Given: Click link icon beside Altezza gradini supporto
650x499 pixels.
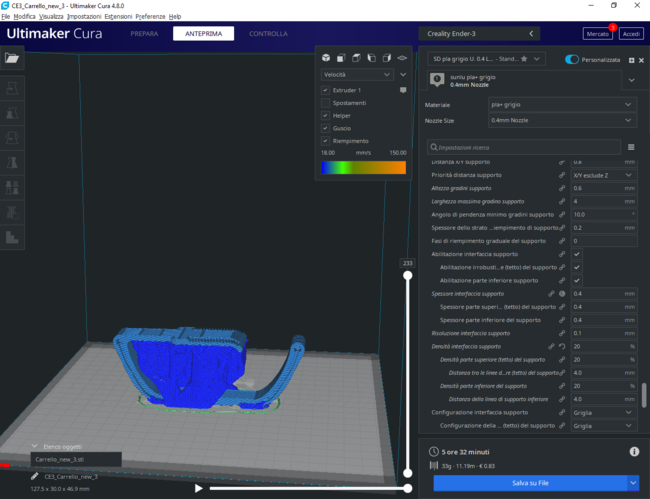Looking at the screenshot, I should [563, 188].
